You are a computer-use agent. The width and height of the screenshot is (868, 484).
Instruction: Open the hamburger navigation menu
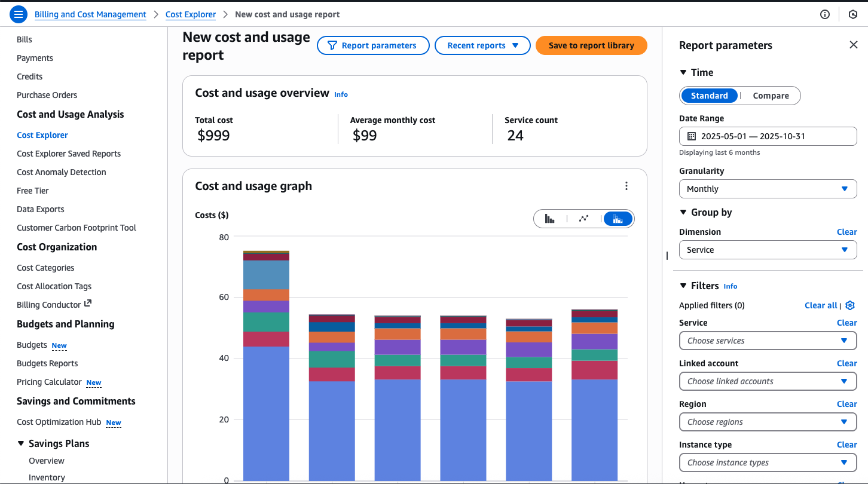18,14
